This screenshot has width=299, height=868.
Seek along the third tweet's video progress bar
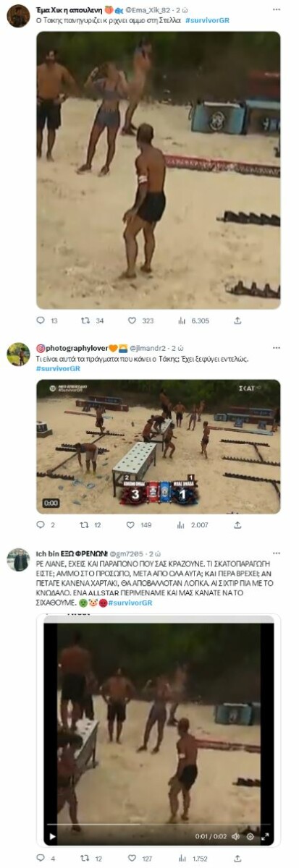pyautogui.click(x=158, y=825)
